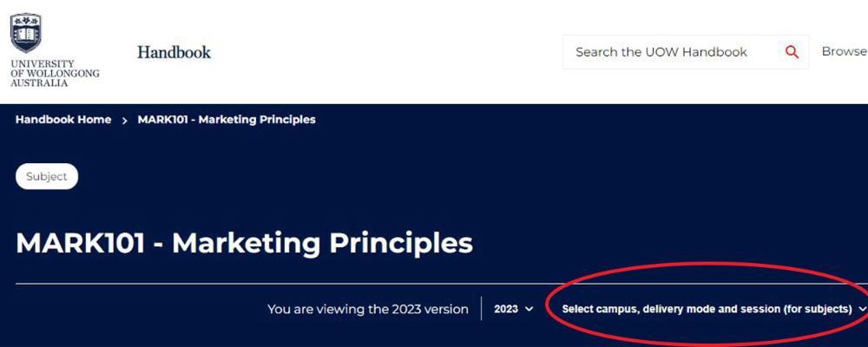
Task: Click the MARK101 - Marketing Principles page heading
Action: (244, 243)
